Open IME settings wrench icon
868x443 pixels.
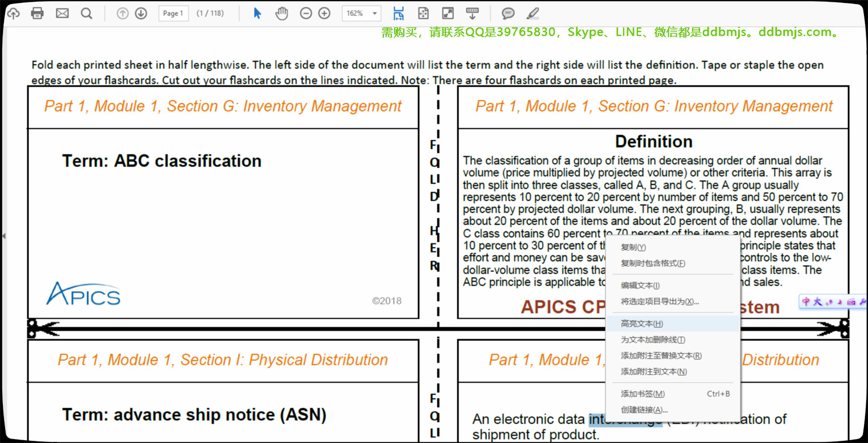(x=862, y=302)
